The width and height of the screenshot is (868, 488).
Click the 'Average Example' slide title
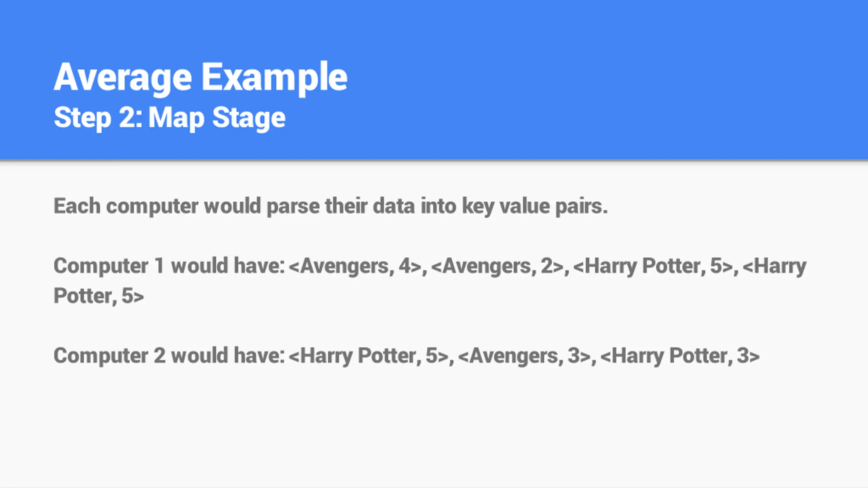(200, 79)
